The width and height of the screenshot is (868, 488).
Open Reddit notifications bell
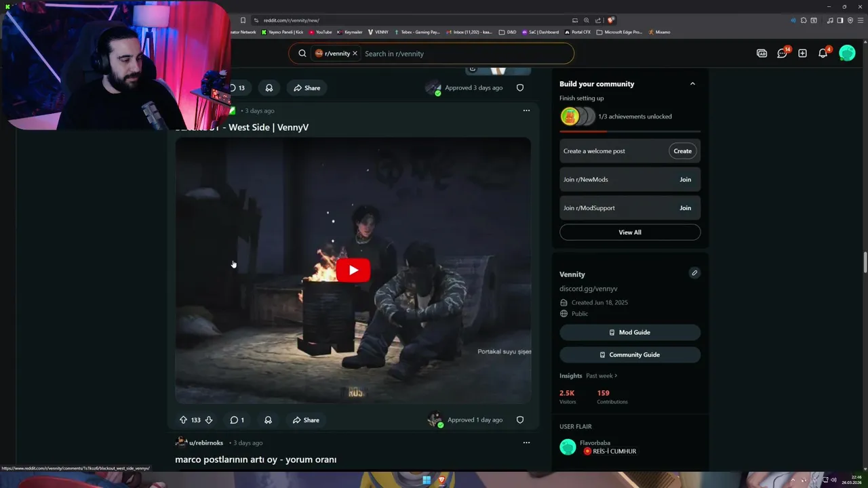click(x=823, y=53)
